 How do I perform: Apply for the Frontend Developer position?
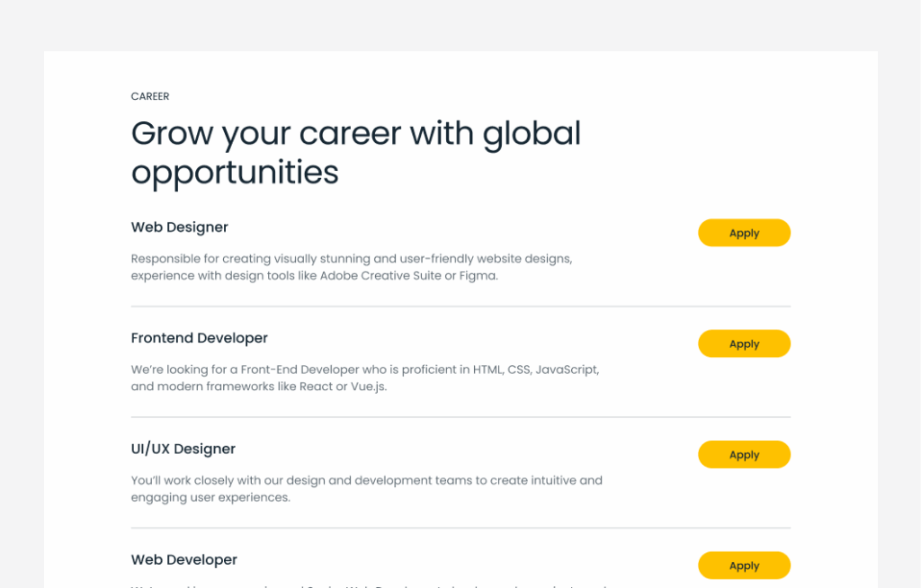(x=744, y=343)
